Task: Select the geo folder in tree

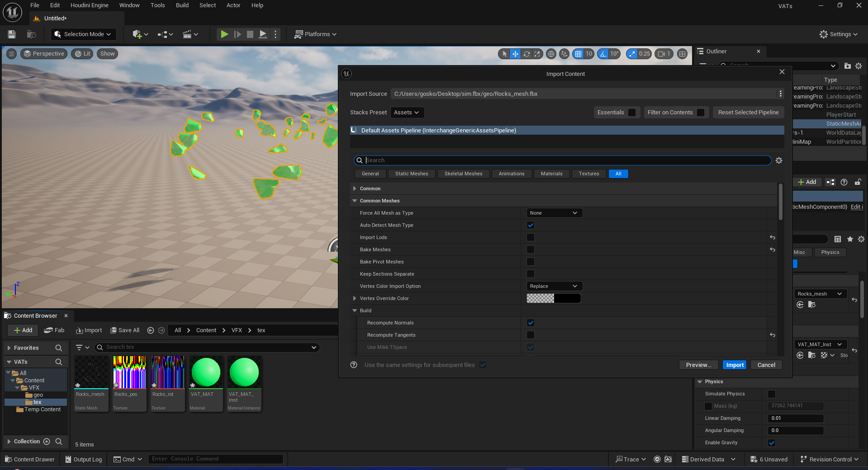Action: tap(38, 395)
